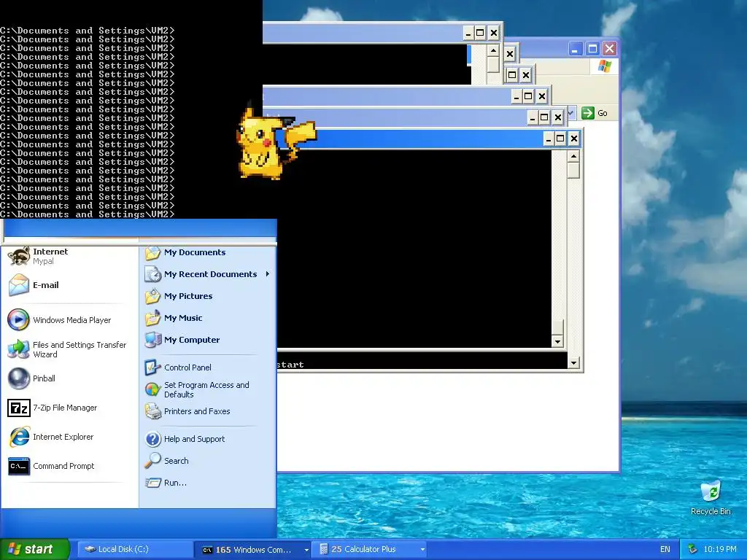Click scroll up arrow in front console window

point(573,156)
